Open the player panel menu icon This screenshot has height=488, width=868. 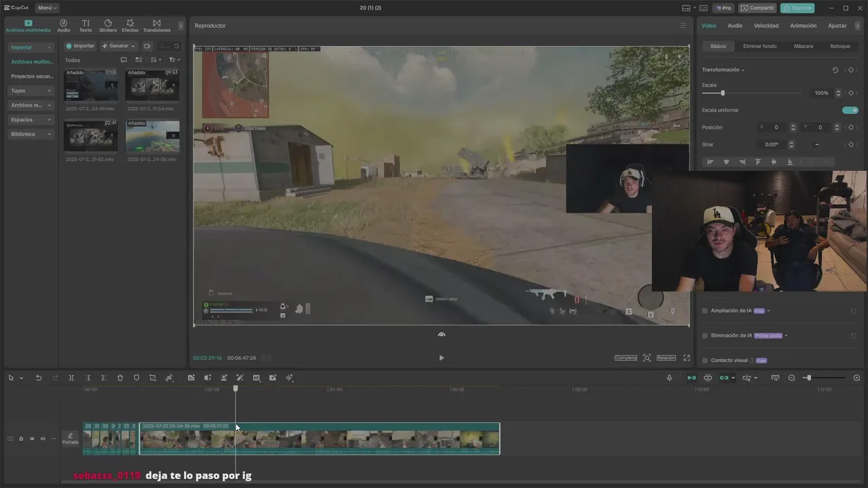(683, 26)
